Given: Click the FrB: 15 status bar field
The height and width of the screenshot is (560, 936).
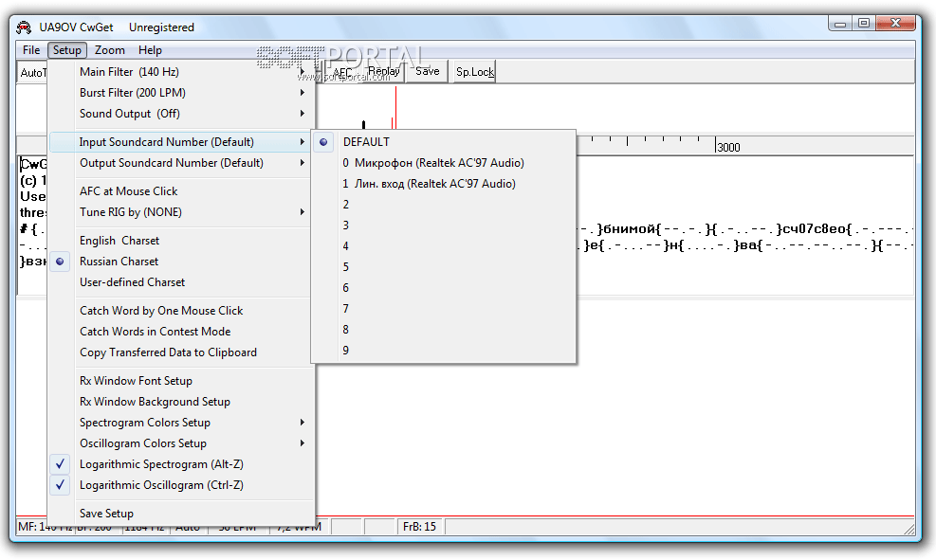Looking at the screenshot, I should [x=420, y=527].
